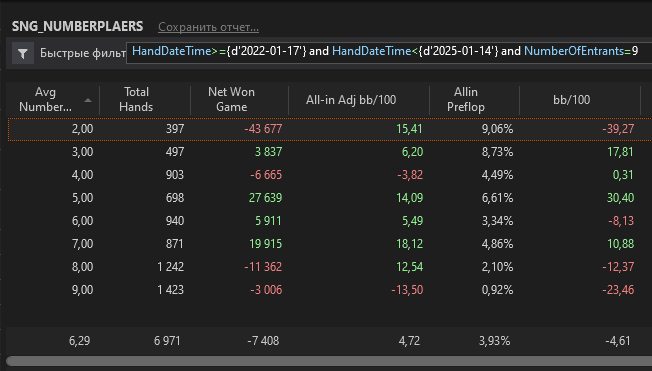
Task: Select the 6,00 players row
Action: pyautogui.click(x=330, y=220)
